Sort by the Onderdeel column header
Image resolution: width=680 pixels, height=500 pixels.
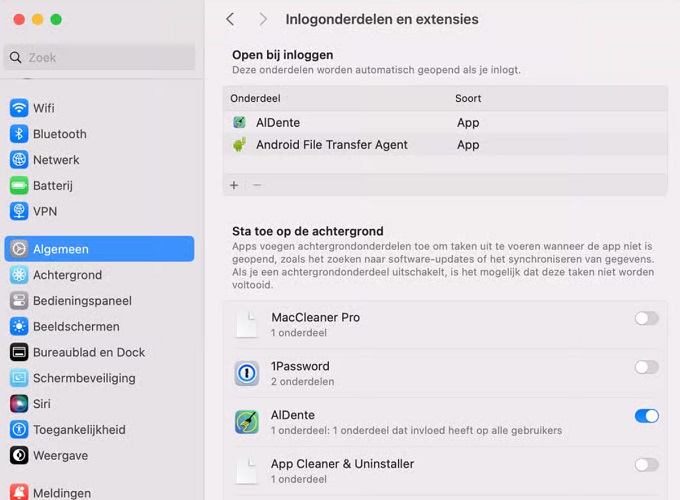click(x=255, y=98)
